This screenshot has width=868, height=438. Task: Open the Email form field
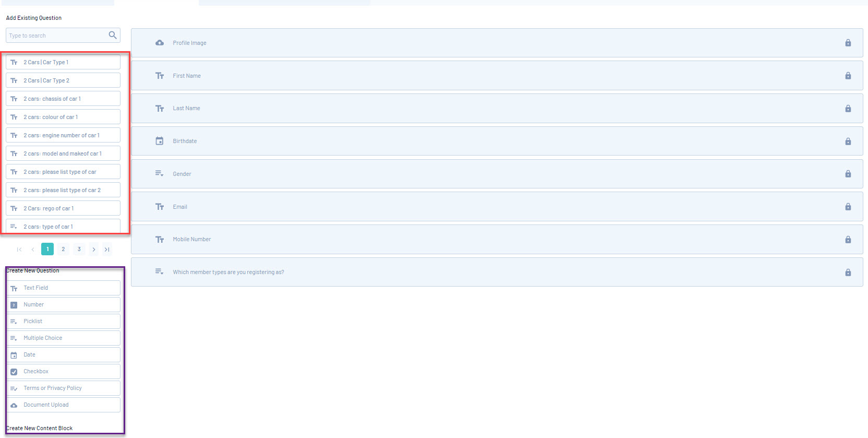(x=497, y=207)
